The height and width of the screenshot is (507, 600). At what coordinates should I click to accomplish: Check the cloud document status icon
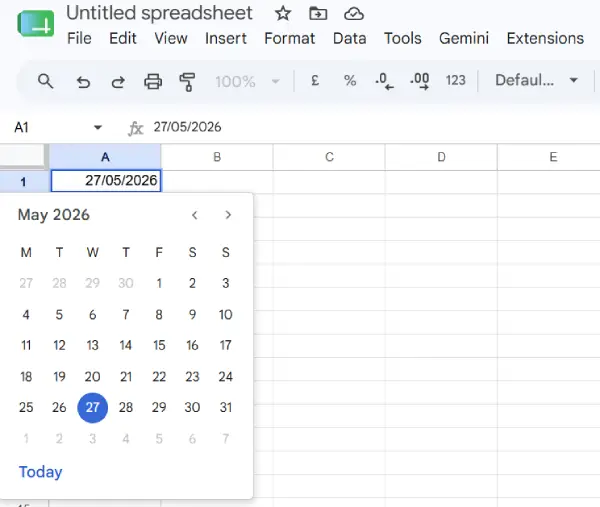click(354, 14)
